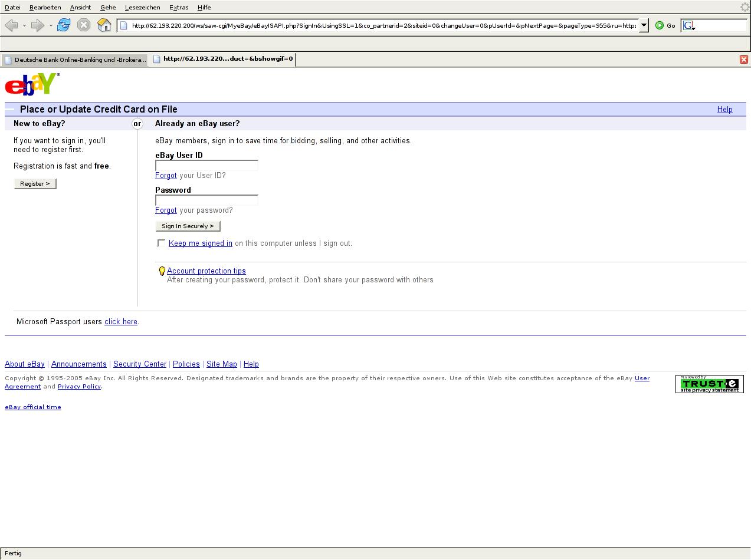Open the Help link in the header bar
The width and height of the screenshot is (751, 560).
click(724, 110)
